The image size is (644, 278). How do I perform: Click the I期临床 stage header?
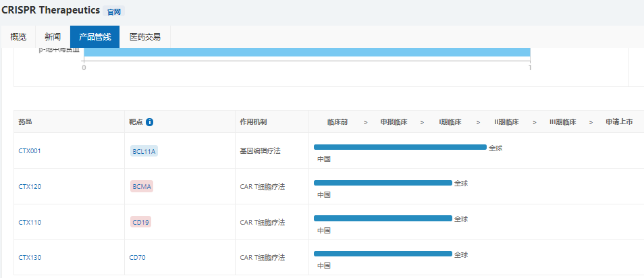(450, 122)
